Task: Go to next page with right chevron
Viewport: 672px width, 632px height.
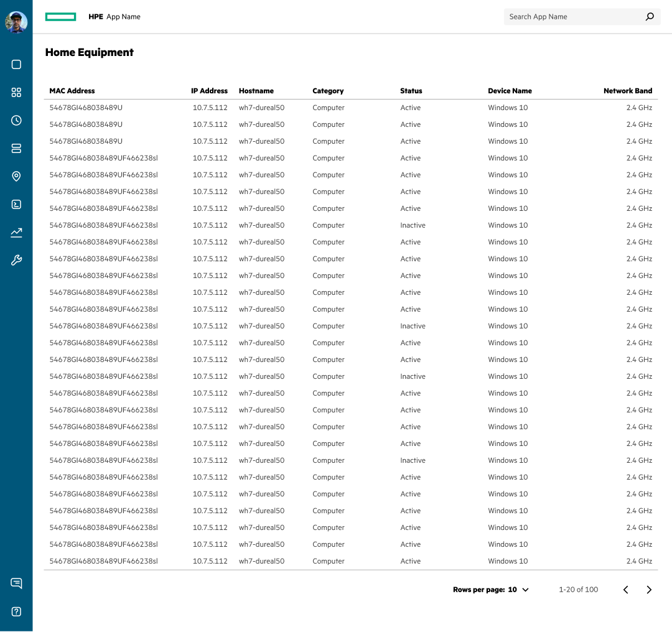Action: click(x=649, y=590)
